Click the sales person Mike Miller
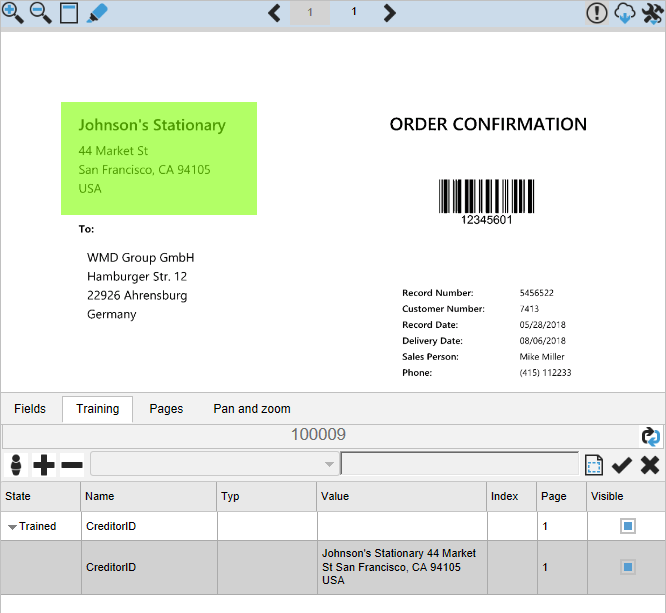The image size is (666, 613). point(542,357)
